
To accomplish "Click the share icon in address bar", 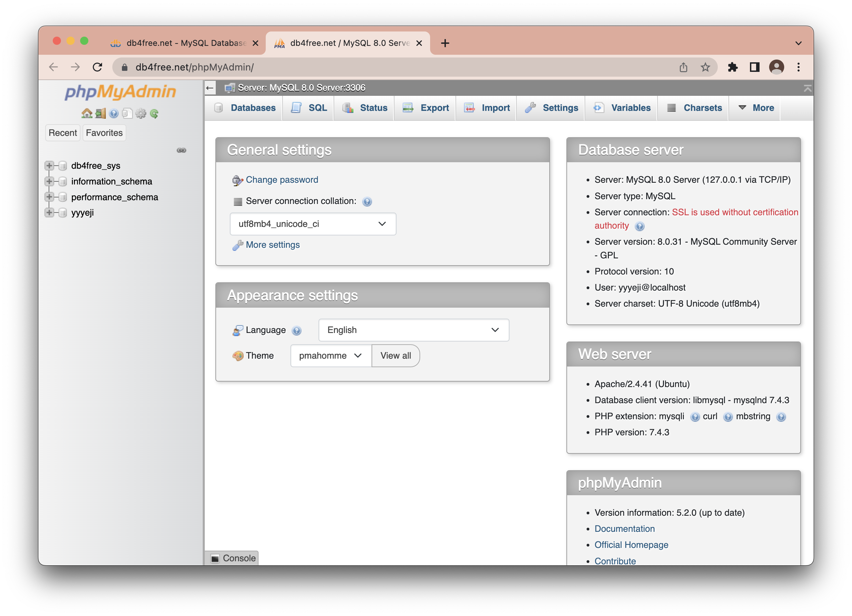I will click(683, 67).
